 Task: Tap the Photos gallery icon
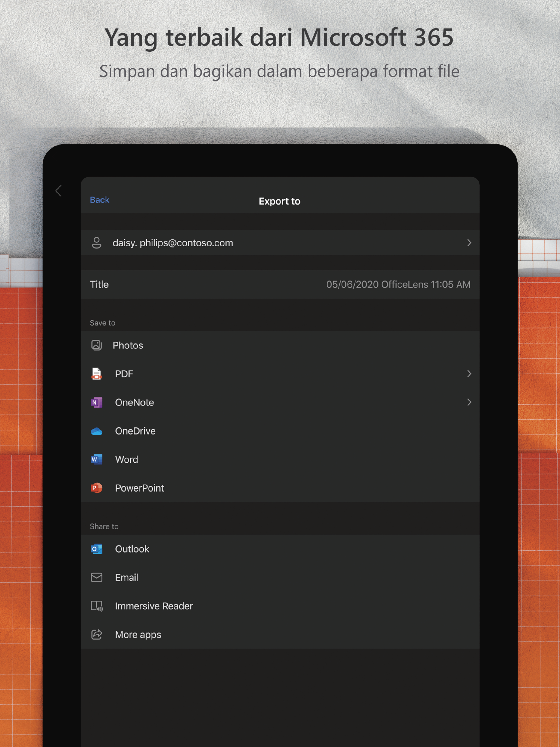pyautogui.click(x=96, y=345)
